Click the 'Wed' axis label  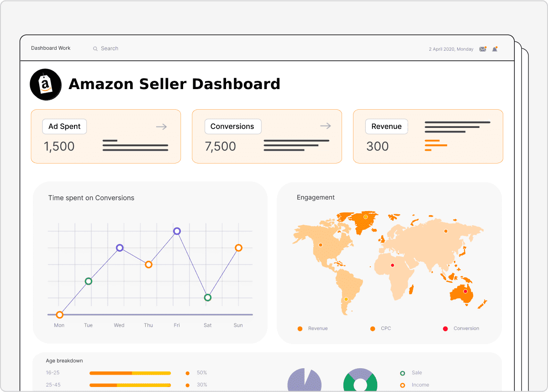pos(119,325)
